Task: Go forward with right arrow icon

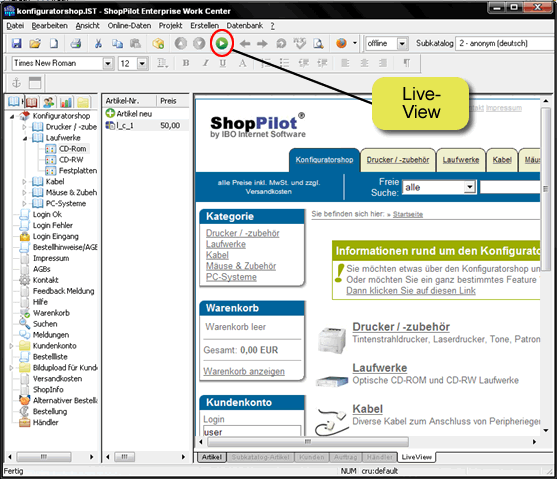Action: 262,44
